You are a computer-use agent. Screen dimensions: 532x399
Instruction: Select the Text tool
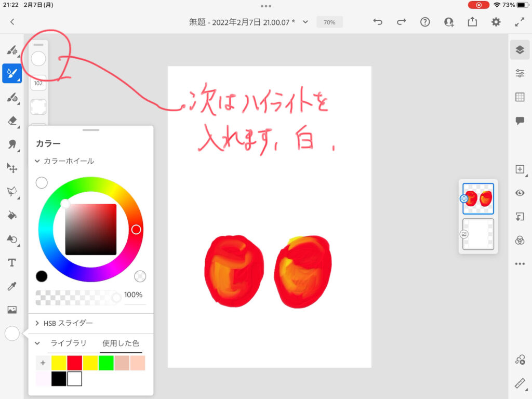(x=12, y=262)
